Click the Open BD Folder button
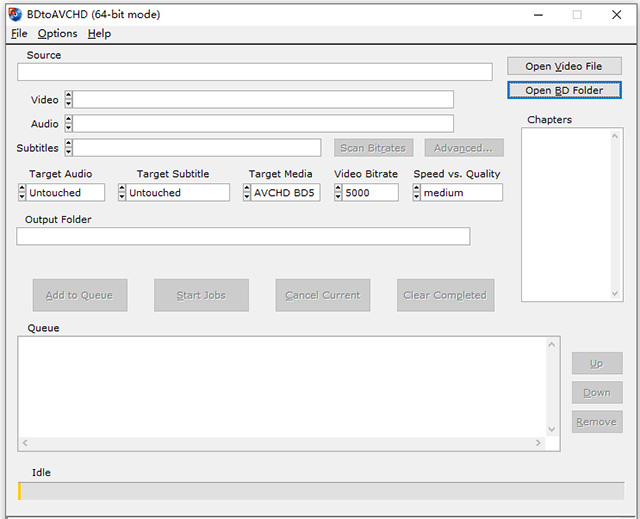 coord(564,90)
